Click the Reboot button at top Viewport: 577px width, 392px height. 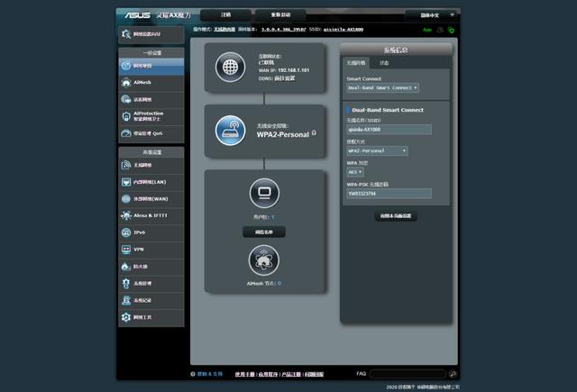pyautogui.click(x=280, y=14)
